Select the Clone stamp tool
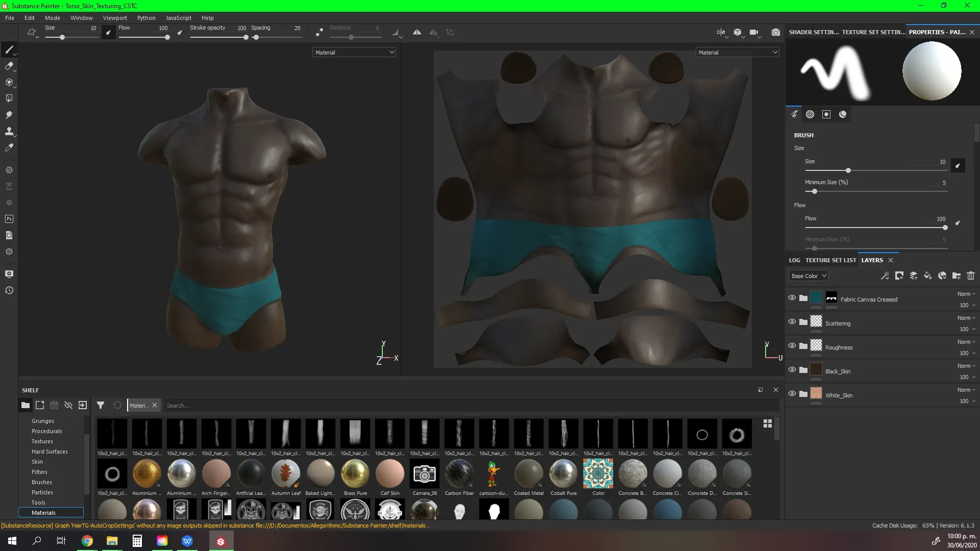 [9, 131]
